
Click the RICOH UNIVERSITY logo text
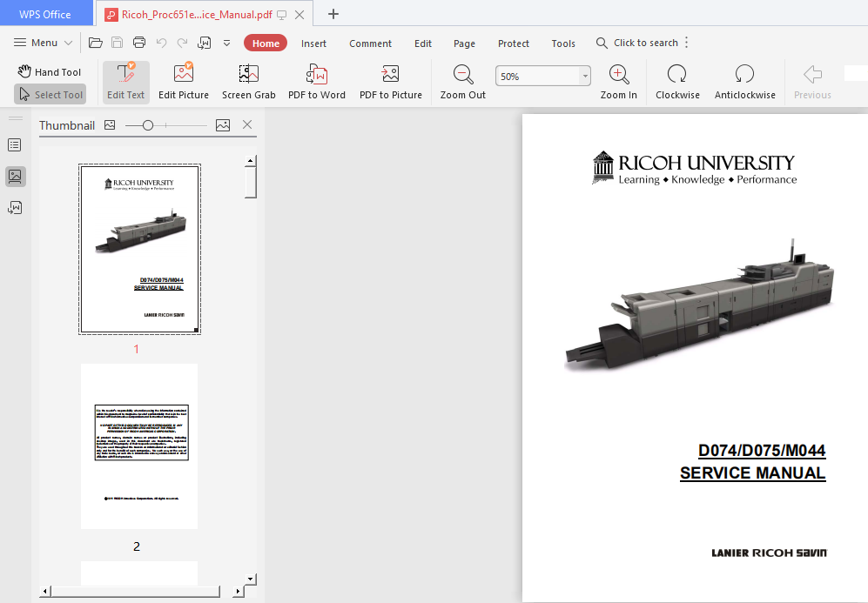(706, 163)
